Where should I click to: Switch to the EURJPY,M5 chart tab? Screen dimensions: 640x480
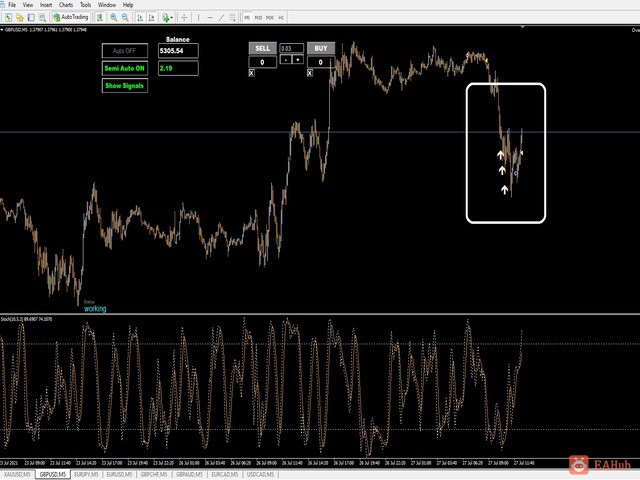pyautogui.click(x=86, y=474)
